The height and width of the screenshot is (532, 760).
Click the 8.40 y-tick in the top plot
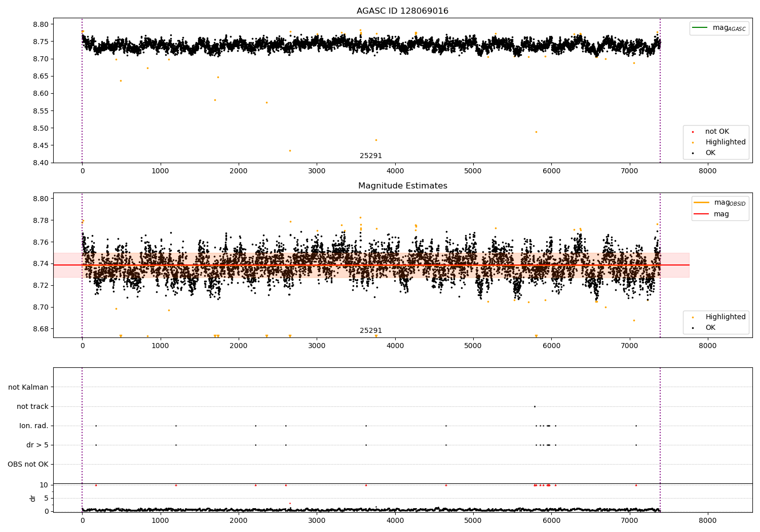41,163
